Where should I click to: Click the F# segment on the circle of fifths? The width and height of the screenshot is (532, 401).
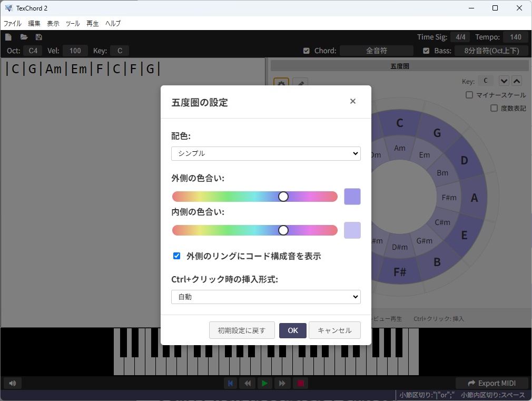tap(400, 272)
